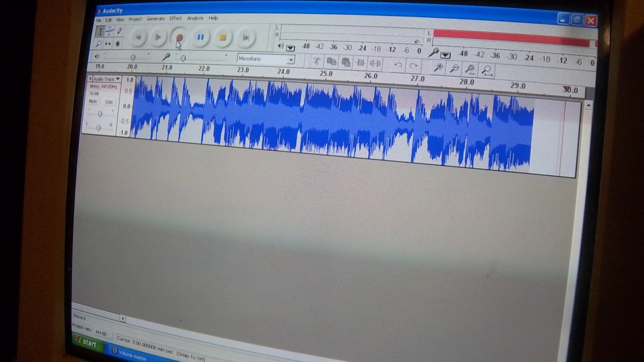The height and width of the screenshot is (362, 644).
Task: Click the yellow Stop button
Action: (x=223, y=37)
